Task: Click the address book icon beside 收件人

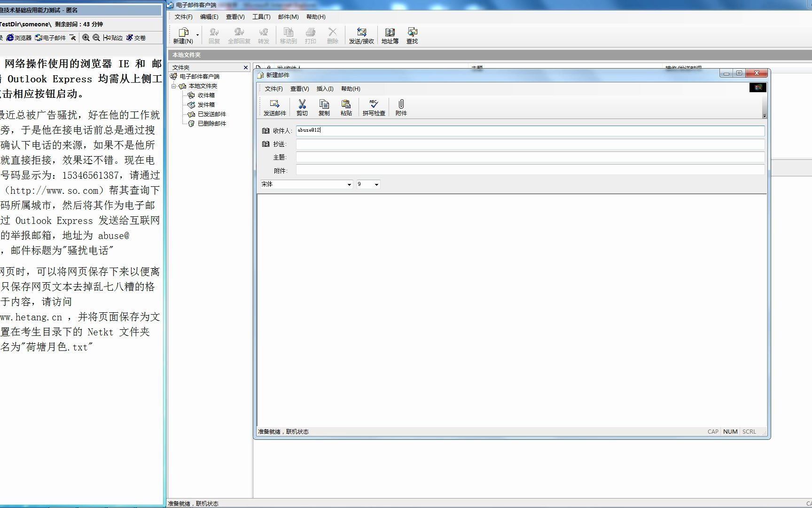Action: click(266, 131)
